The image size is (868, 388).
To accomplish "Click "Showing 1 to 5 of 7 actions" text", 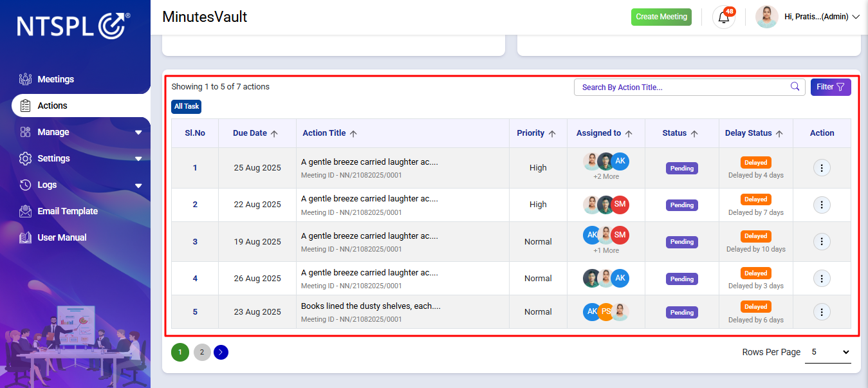I will (x=221, y=86).
